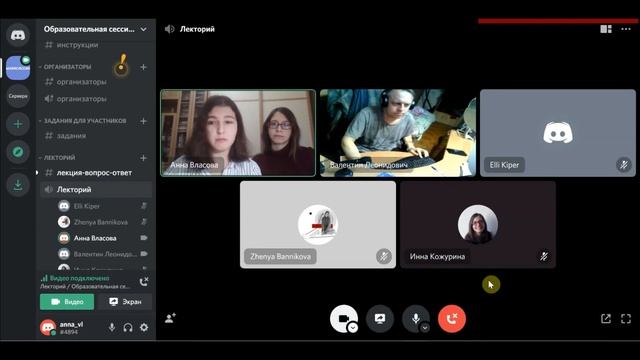640x360 pixels.
Task: Open camera options dropdown arrow
Action: (353, 328)
